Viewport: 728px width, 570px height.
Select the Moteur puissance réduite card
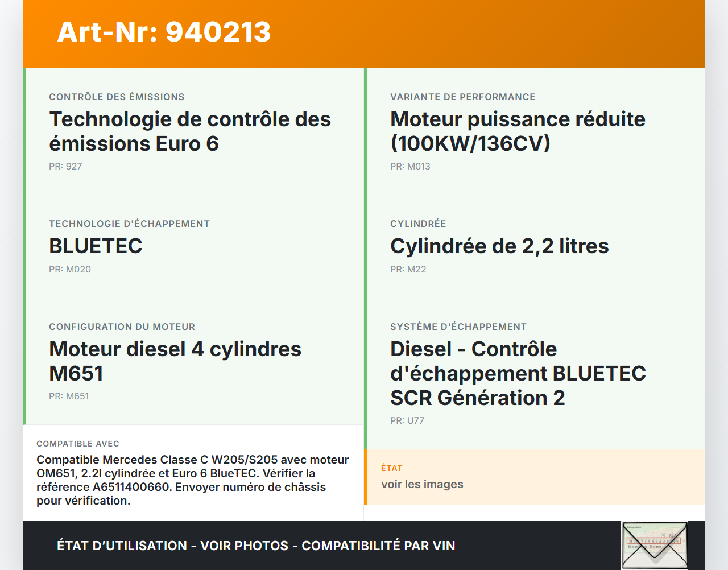(535, 131)
